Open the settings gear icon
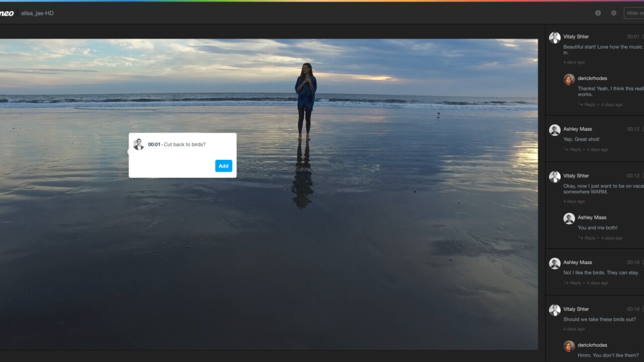Image resolution: width=644 pixels, height=362 pixels. tap(614, 13)
